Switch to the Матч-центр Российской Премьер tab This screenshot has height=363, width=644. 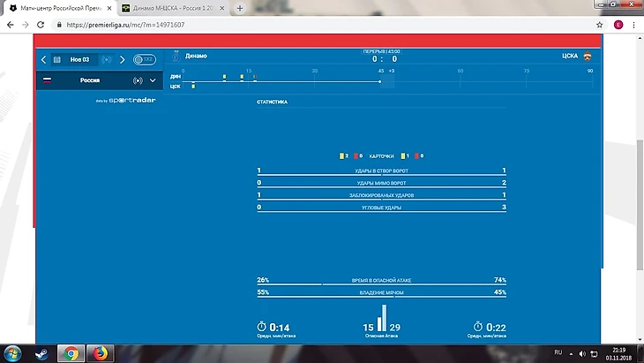coord(61,8)
